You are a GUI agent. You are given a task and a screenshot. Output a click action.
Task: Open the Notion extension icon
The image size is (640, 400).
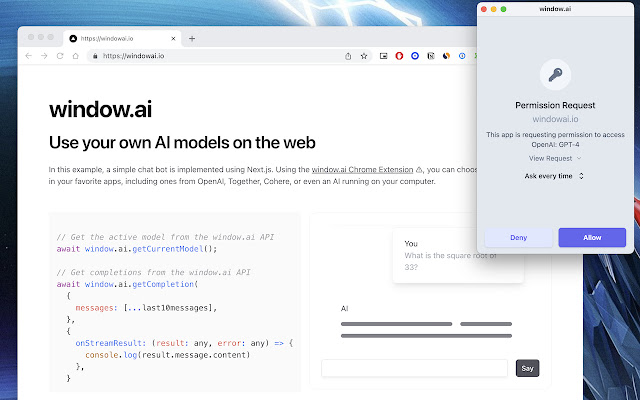431,56
